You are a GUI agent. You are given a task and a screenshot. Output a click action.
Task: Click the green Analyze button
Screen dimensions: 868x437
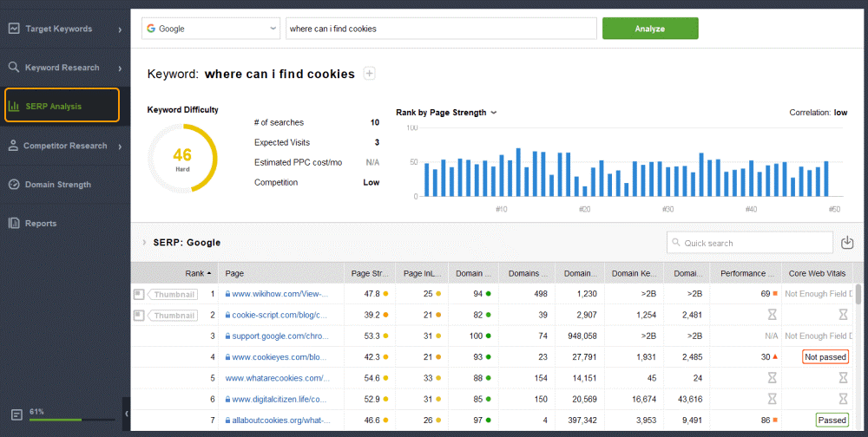[650, 29]
